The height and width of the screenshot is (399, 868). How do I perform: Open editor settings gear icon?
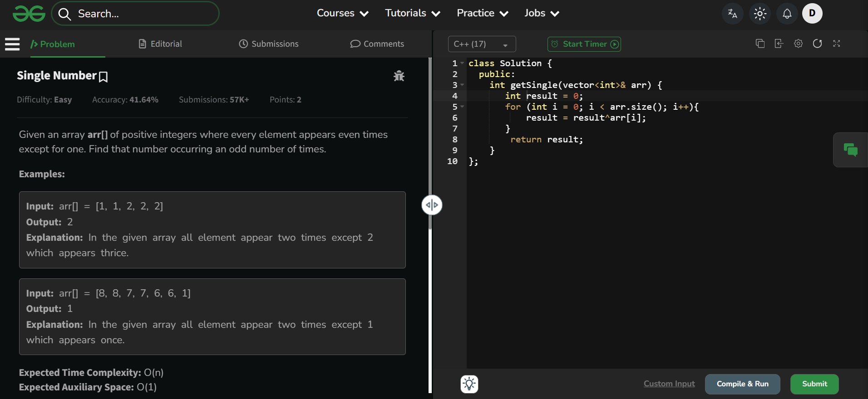(x=798, y=44)
